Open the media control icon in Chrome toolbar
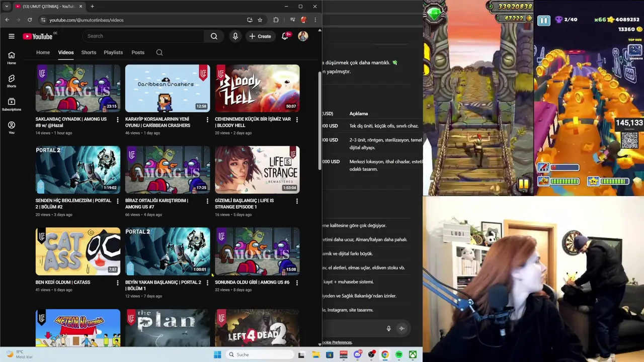644x362 pixels. 292,20
